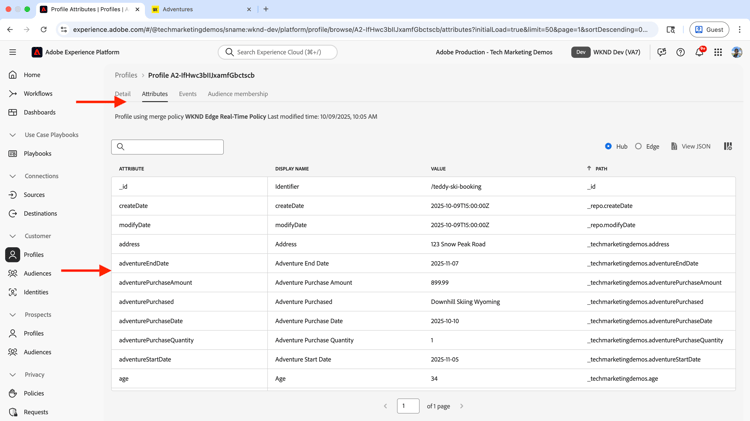Click '_techmarketingdemos.age' path cell
The height and width of the screenshot is (421, 750).
point(622,378)
